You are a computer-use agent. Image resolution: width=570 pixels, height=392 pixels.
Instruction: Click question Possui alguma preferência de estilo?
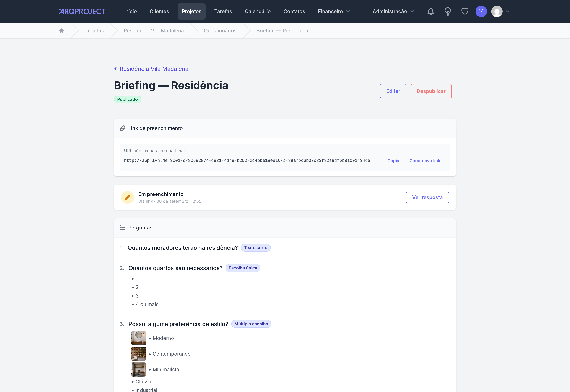click(178, 324)
